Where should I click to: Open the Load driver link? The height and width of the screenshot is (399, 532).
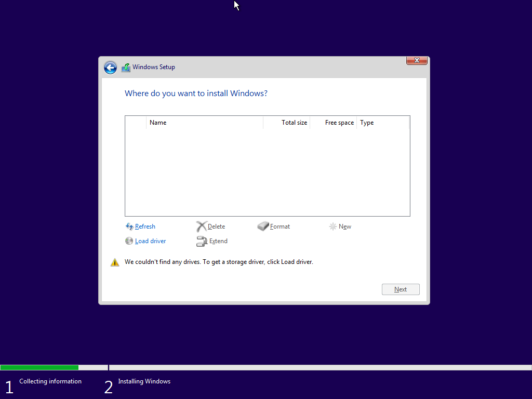(x=150, y=241)
